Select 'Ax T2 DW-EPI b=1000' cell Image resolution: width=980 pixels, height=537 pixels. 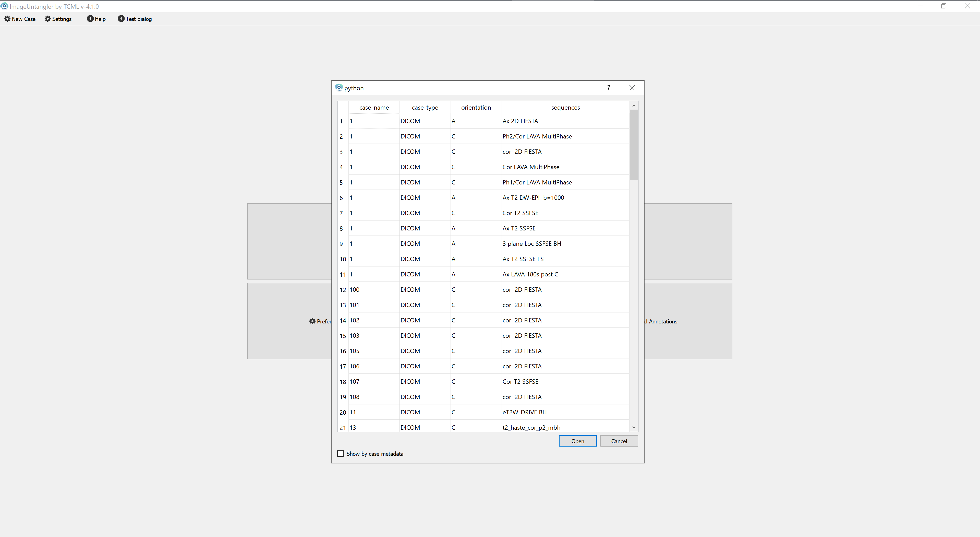(x=565, y=198)
